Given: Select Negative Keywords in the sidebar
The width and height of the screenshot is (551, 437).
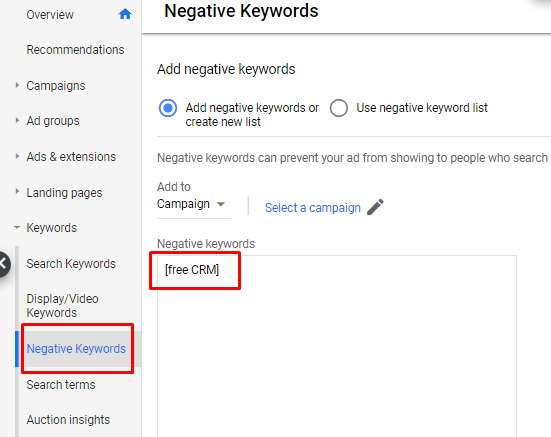Looking at the screenshot, I should 76,349.
